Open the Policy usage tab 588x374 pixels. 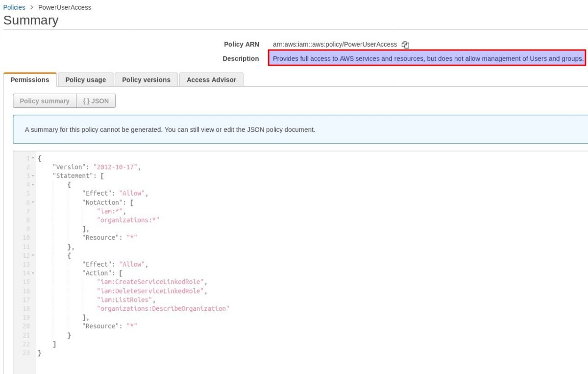(x=85, y=80)
